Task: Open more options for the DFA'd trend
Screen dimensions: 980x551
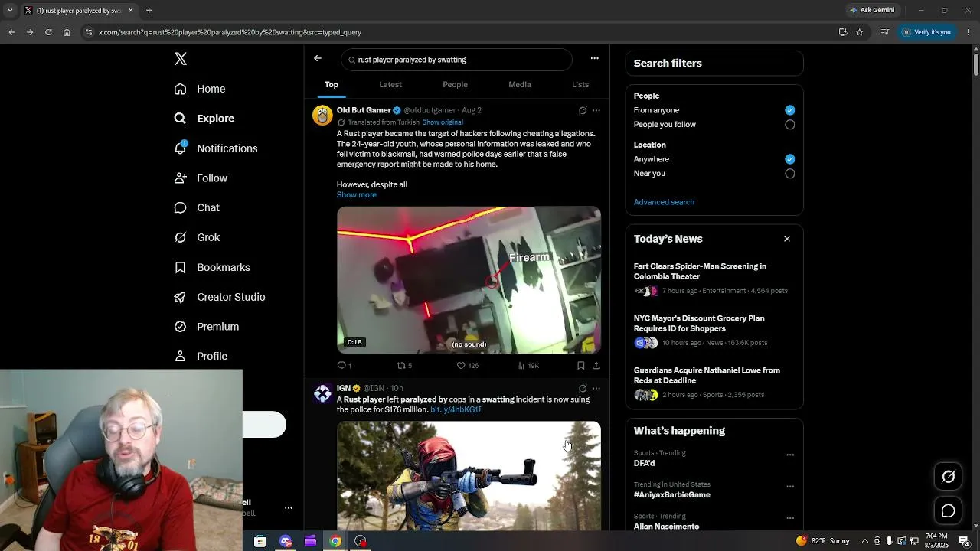Action: [x=790, y=455]
